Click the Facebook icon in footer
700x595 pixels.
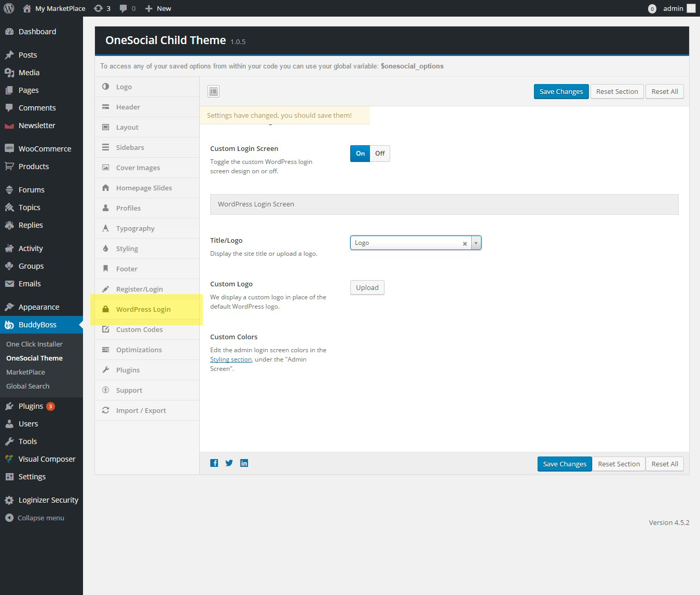[214, 463]
